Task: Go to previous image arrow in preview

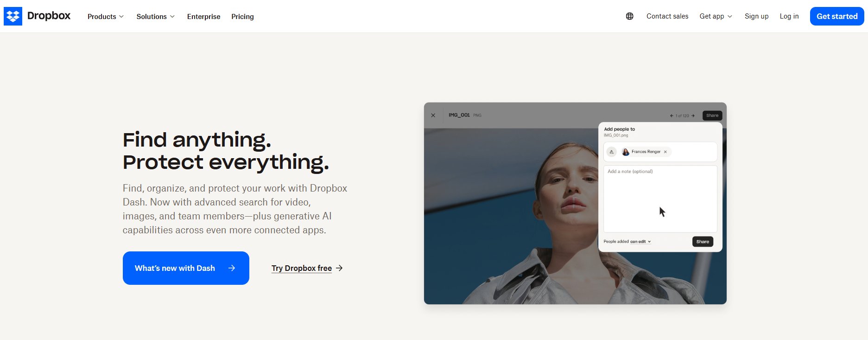Action: 672,115
